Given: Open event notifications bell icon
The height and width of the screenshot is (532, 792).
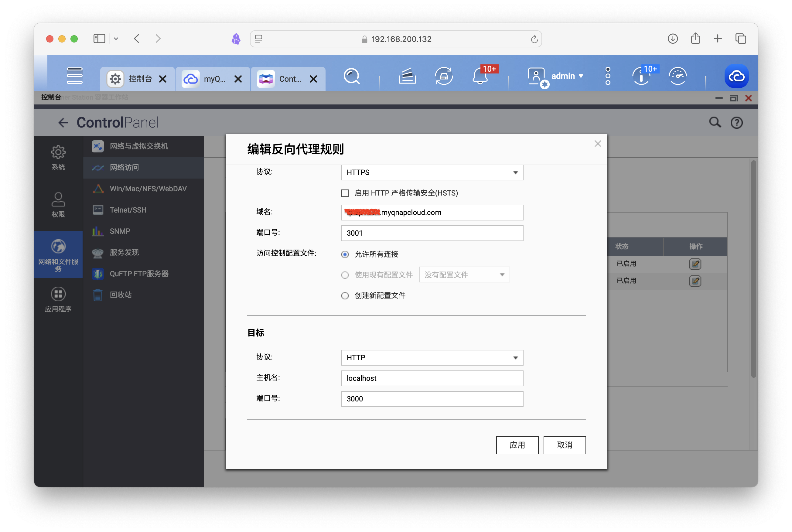Looking at the screenshot, I should pyautogui.click(x=480, y=76).
